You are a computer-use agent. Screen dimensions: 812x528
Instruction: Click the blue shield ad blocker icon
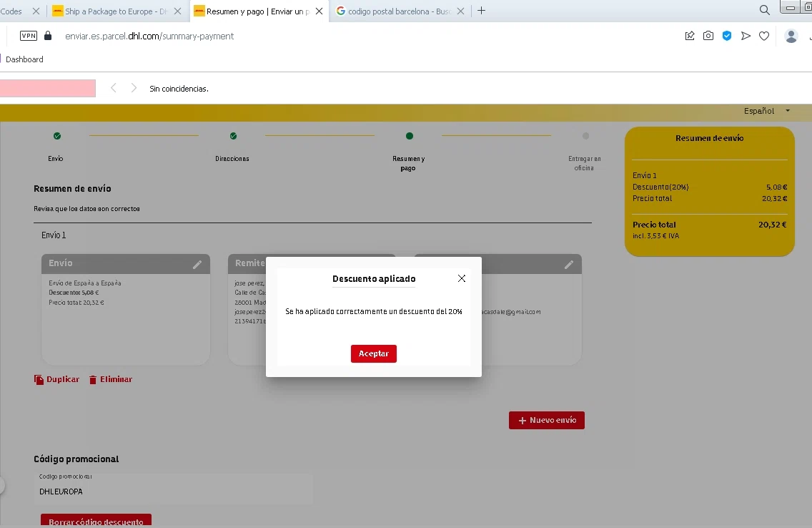click(726, 36)
